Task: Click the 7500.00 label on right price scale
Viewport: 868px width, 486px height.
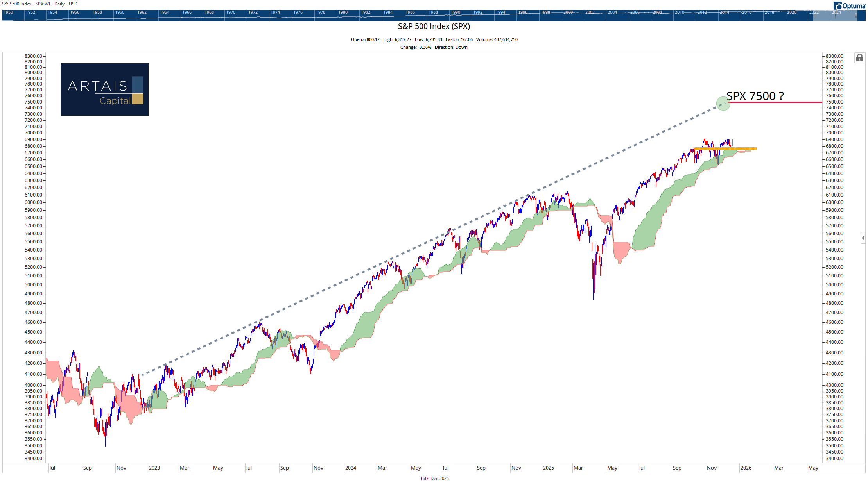Action: (x=834, y=102)
